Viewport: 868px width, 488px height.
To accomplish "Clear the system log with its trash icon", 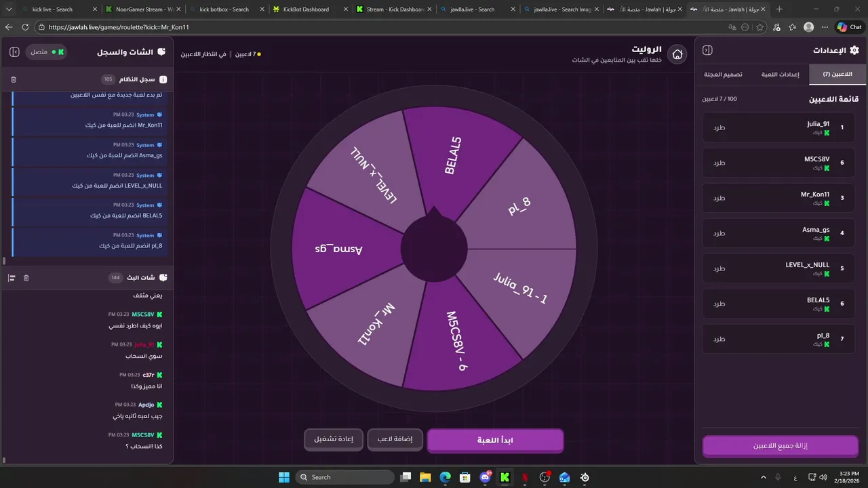I will [x=14, y=79].
